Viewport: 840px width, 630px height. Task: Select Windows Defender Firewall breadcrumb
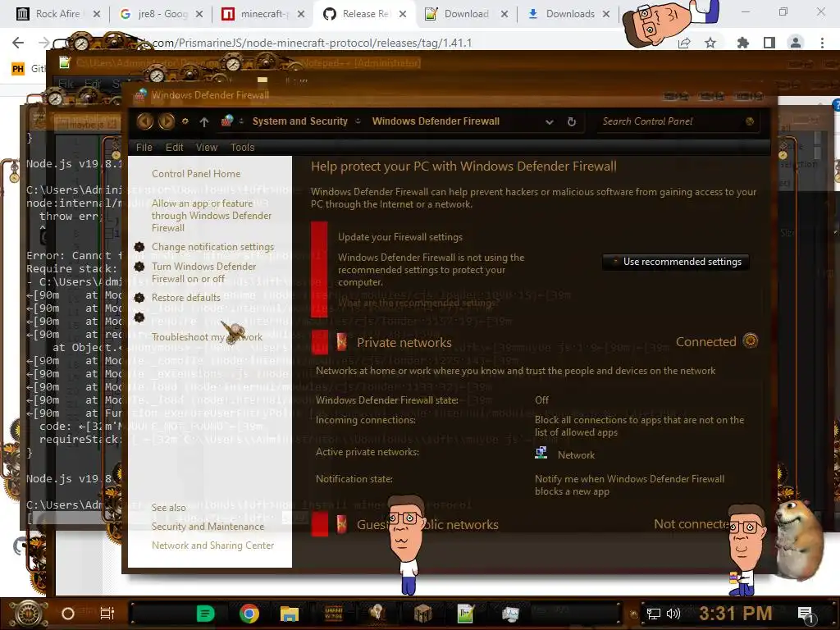click(436, 121)
